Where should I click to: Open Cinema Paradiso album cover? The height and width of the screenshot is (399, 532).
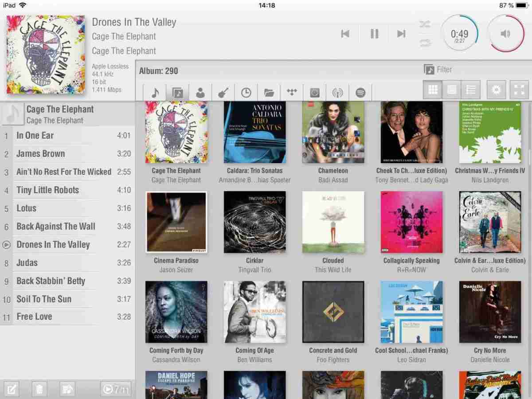click(x=176, y=222)
